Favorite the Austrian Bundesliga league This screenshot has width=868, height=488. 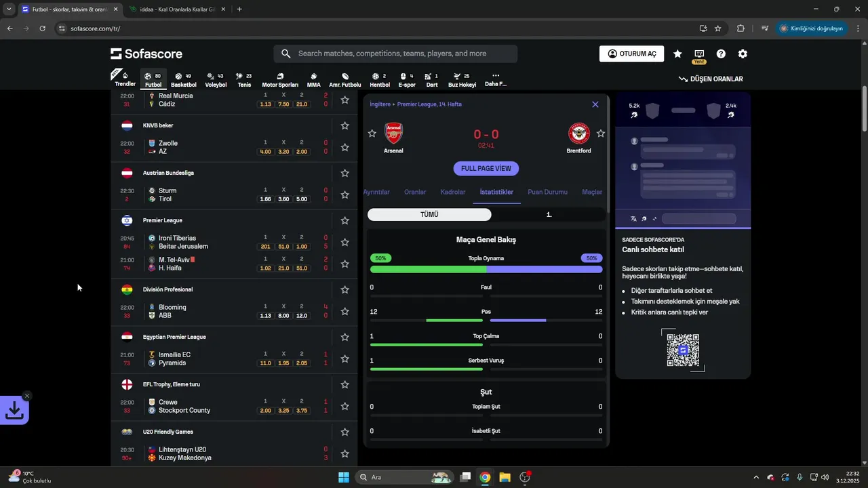click(344, 173)
